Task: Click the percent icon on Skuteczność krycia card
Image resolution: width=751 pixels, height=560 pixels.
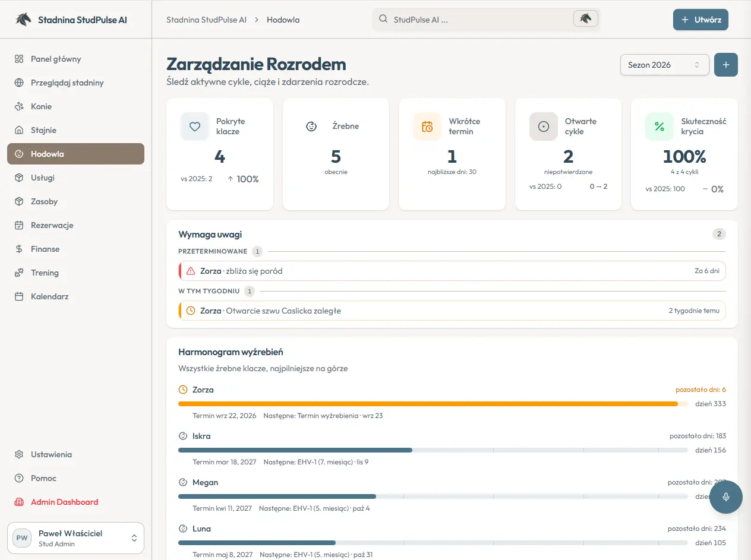Action: pos(660,126)
